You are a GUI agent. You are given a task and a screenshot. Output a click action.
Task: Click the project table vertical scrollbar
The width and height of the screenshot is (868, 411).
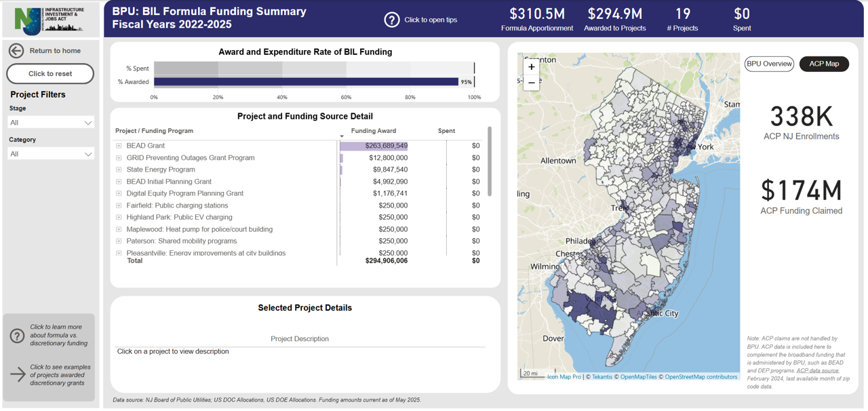point(490,161)
